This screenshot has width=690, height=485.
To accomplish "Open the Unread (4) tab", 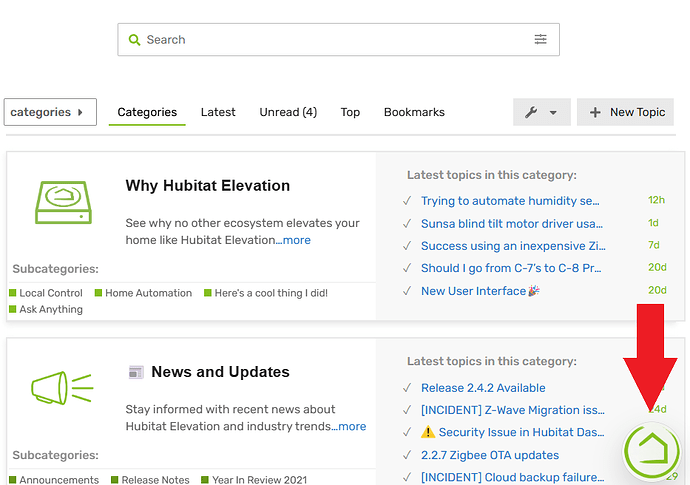I will tap(288, 112).
